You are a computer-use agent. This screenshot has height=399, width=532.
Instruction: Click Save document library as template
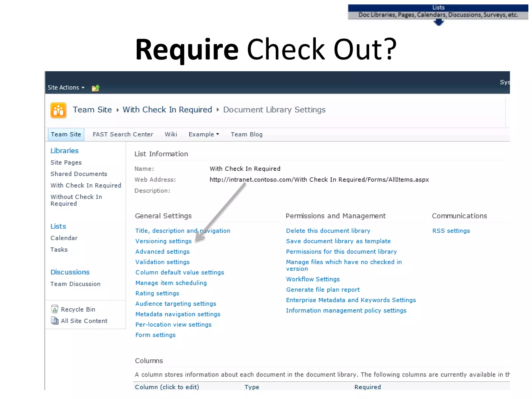(x=338, y=241)
